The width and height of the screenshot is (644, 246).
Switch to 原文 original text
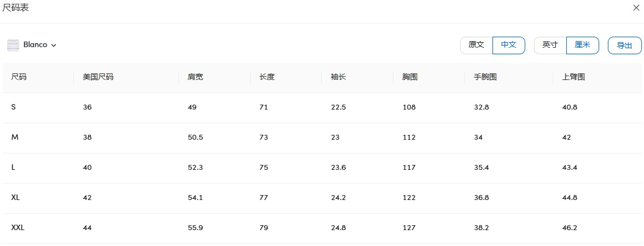[477, 45]
